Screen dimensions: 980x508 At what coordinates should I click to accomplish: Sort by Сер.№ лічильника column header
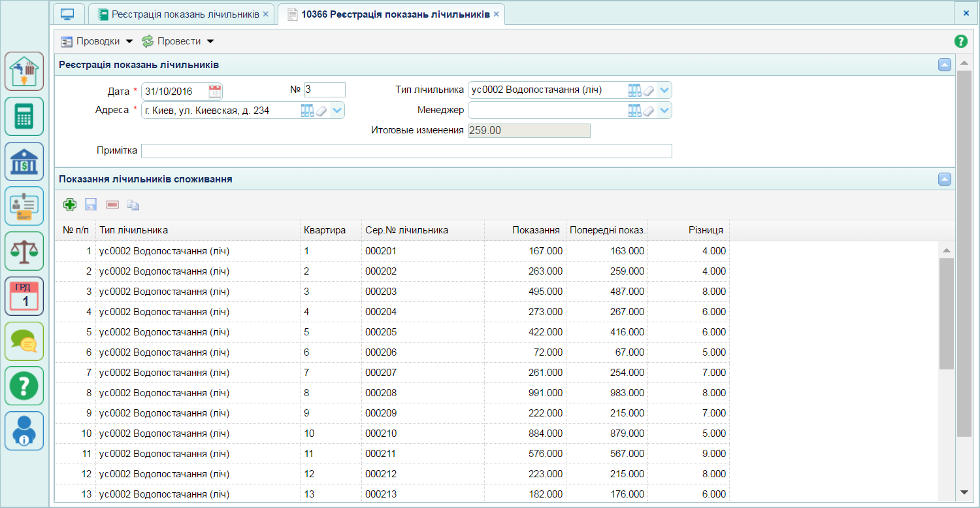(x=423, y=230)
